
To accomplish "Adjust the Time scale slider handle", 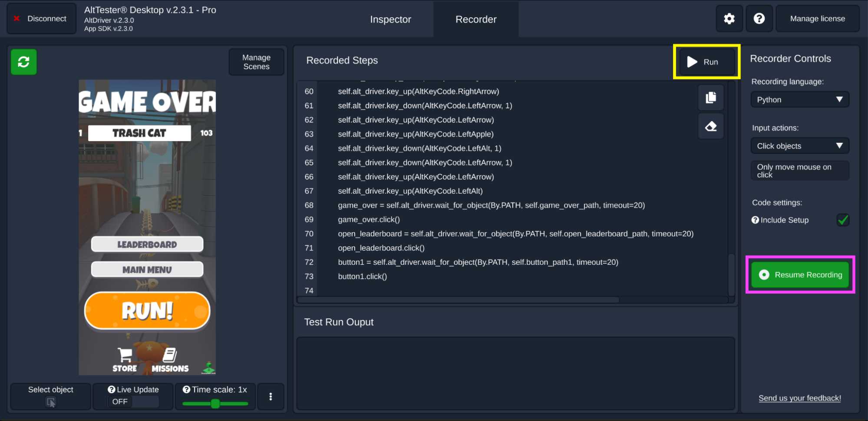I will click(215, 404).
